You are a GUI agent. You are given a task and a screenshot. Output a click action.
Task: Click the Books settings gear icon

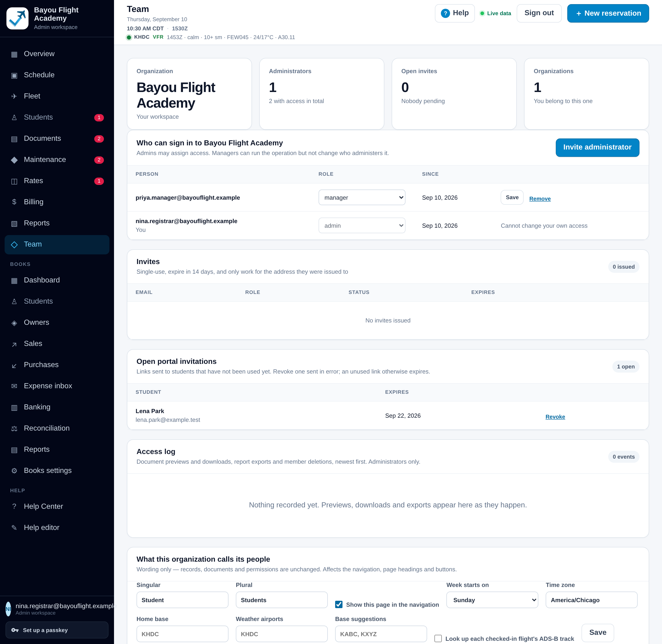point(14,471)
